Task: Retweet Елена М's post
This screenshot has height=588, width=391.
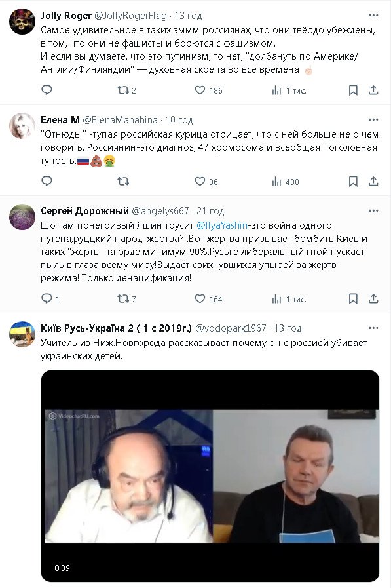Action: click(123, 182)
